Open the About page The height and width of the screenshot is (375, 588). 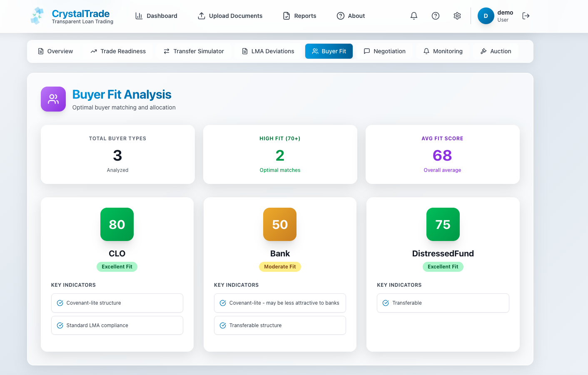(351, 16)
